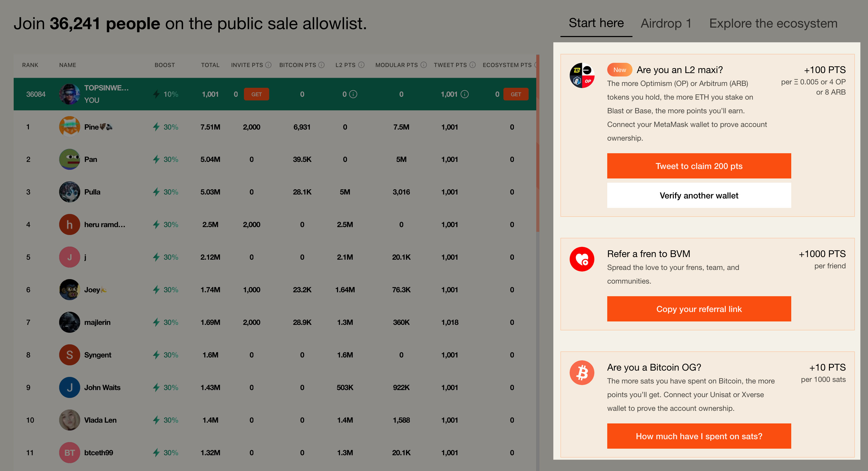Open TOPSINWE avatar in highlighted row
This screenshot has width=868, height=471.
point(69,94)
